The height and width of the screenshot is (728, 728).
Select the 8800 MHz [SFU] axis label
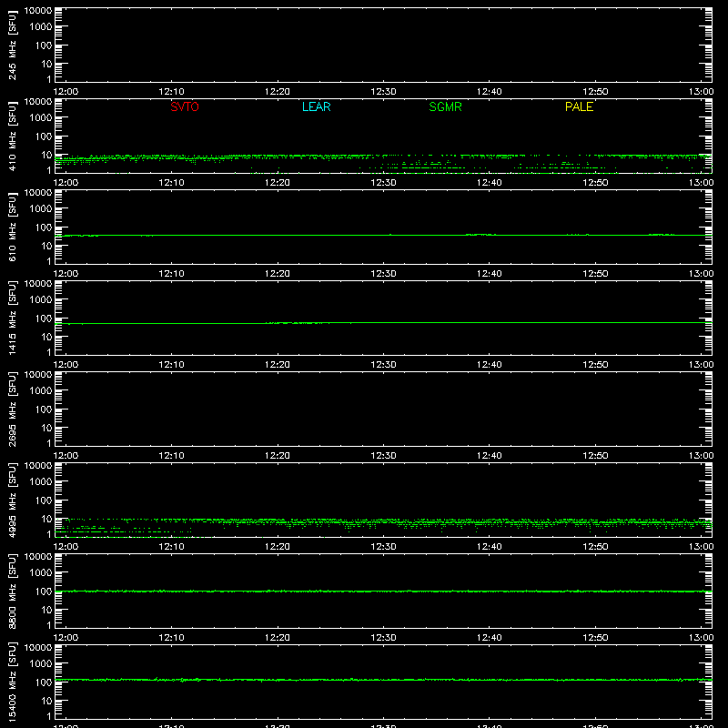click(x=12, y=591)
